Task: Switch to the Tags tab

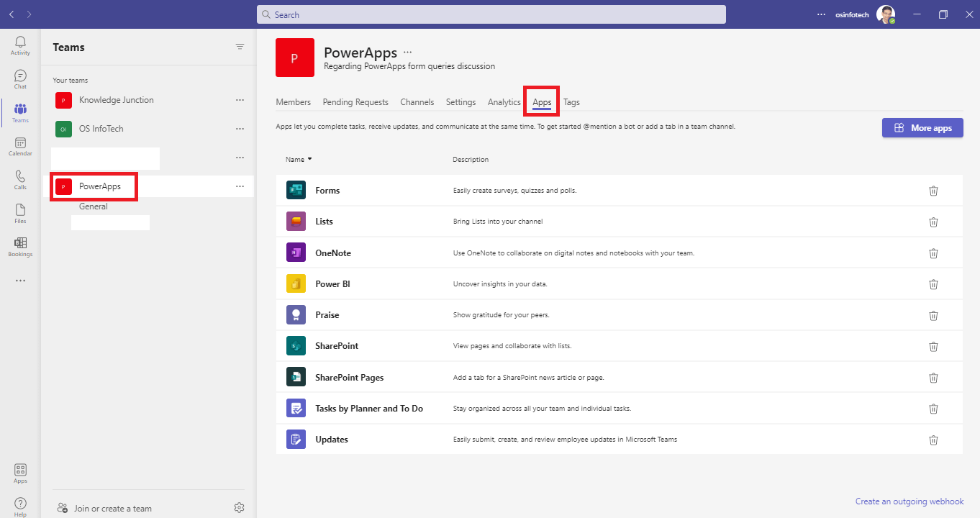Action: (571, 102)
